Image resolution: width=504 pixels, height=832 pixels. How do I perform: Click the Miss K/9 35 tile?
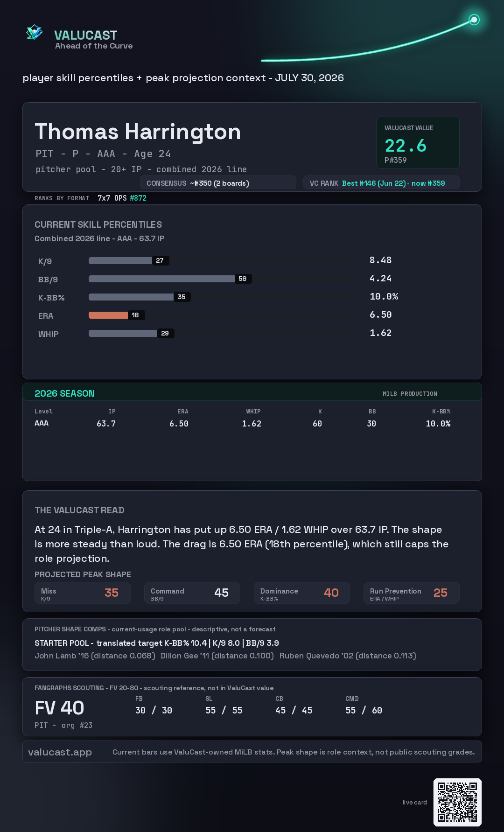[x=83, y=593]
